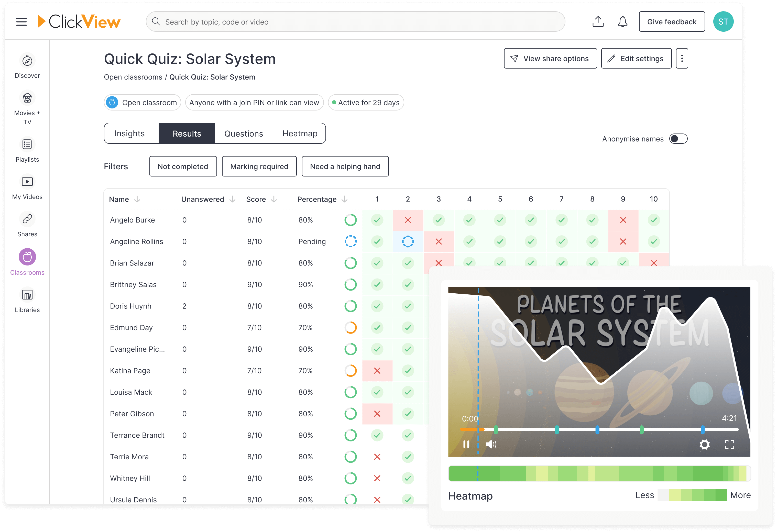Open video settings gear icon
The width and height of the screenshot is (777, 532).
click(704, 445)
